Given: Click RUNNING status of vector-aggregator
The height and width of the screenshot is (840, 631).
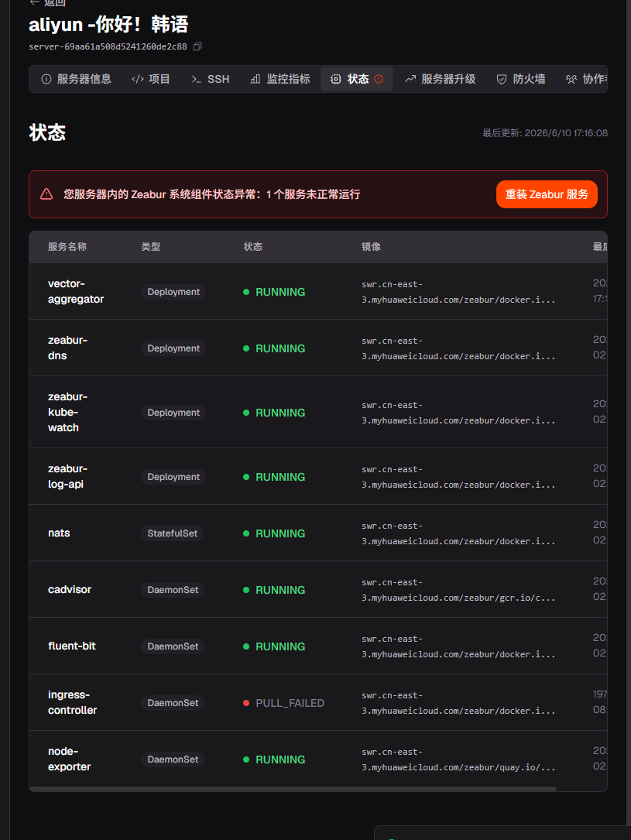Looking at the screenshot, I should 274,292.
